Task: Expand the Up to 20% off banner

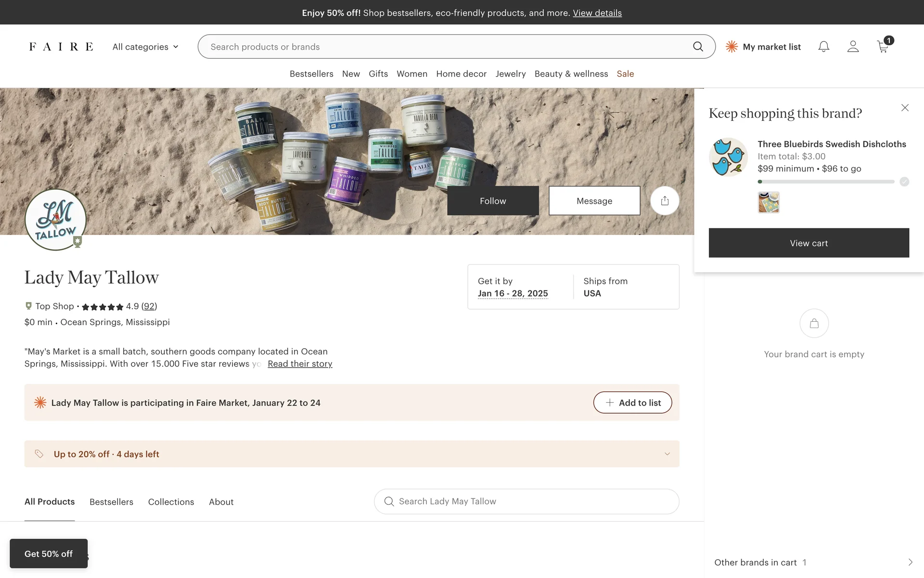Action: (x=667, y=454)
